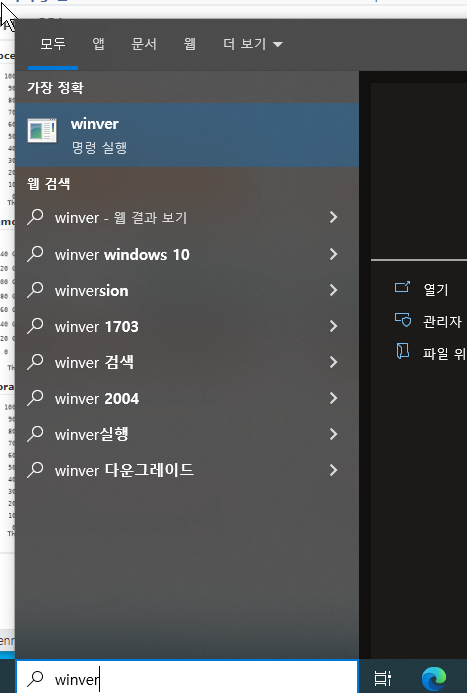Select the winver 검색 suggestion

[x=187, y=362]
